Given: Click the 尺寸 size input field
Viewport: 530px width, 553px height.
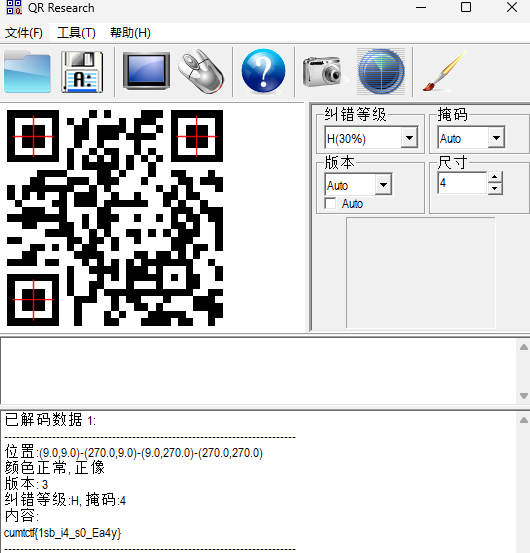Looking at the screenshot, I should [462, 183].
